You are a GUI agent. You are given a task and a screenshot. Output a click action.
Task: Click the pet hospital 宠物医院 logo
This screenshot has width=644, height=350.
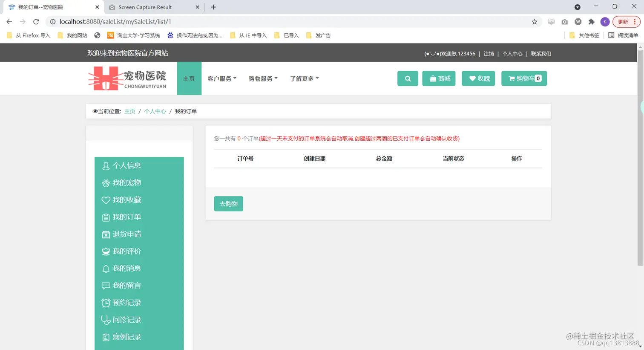tap(128, 78)
